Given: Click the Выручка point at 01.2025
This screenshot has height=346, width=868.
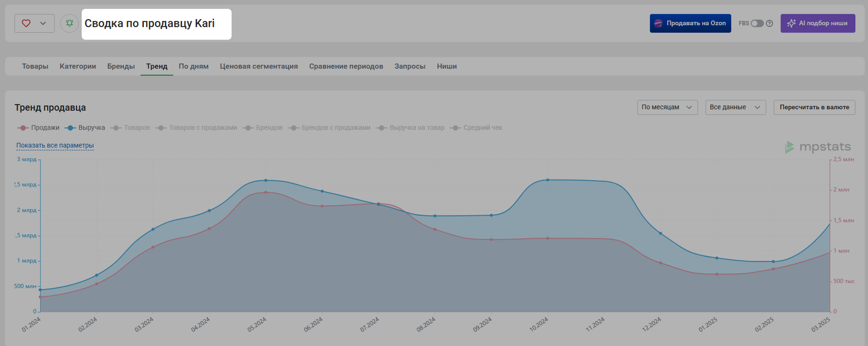Looking at the screenshot, I should tap(717, 258).
